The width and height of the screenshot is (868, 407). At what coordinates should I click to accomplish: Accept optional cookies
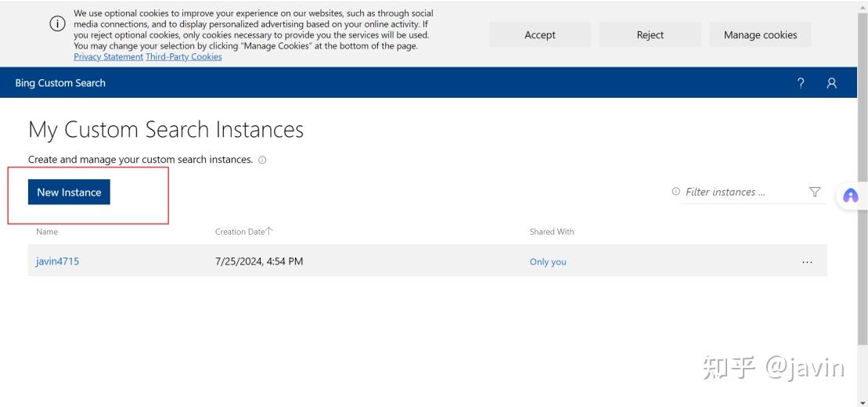tap(540, 34)
